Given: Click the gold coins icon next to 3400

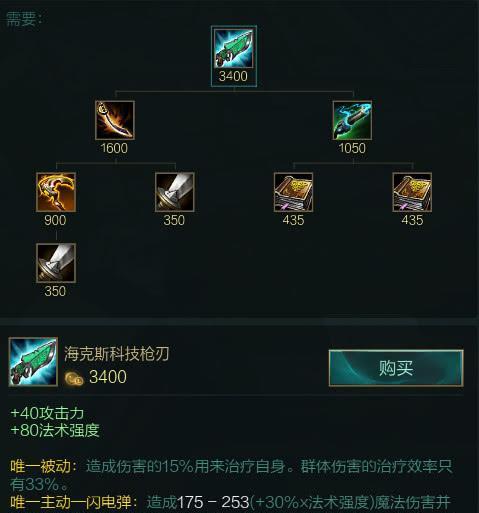Looking at the screenshot, I should tap(74, 378).
